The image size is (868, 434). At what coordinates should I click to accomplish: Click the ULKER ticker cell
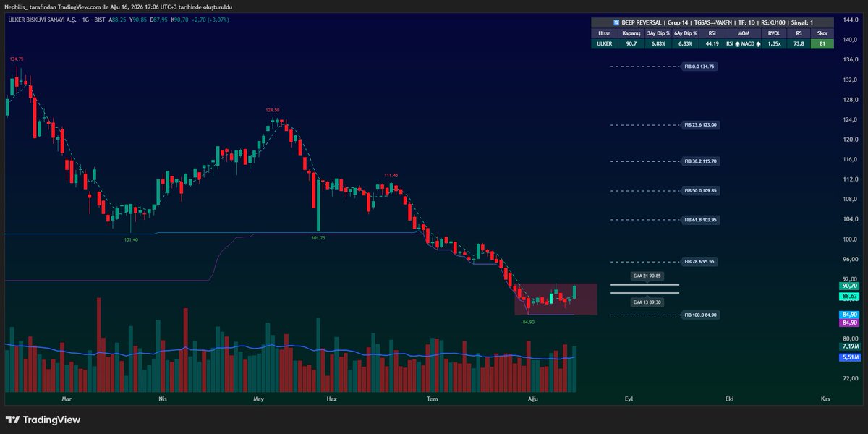[604, 43]
